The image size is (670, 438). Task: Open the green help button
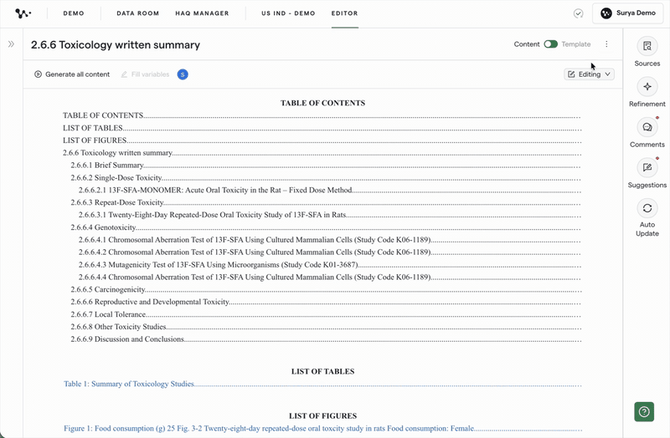(644, 412)
